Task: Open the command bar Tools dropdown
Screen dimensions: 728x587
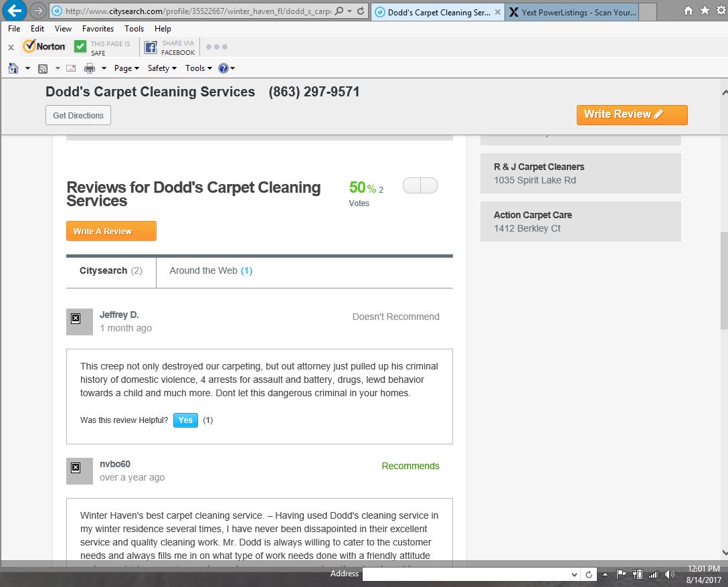Action: point(199,68)
